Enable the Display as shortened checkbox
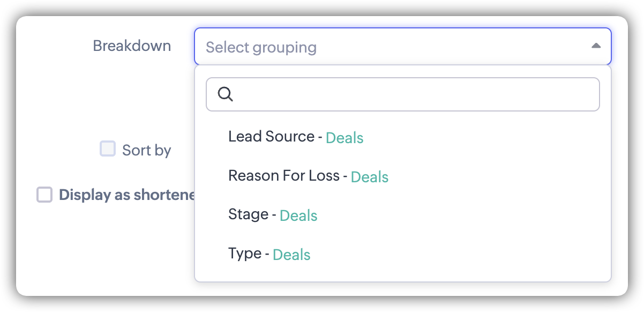 coord(44,195)
